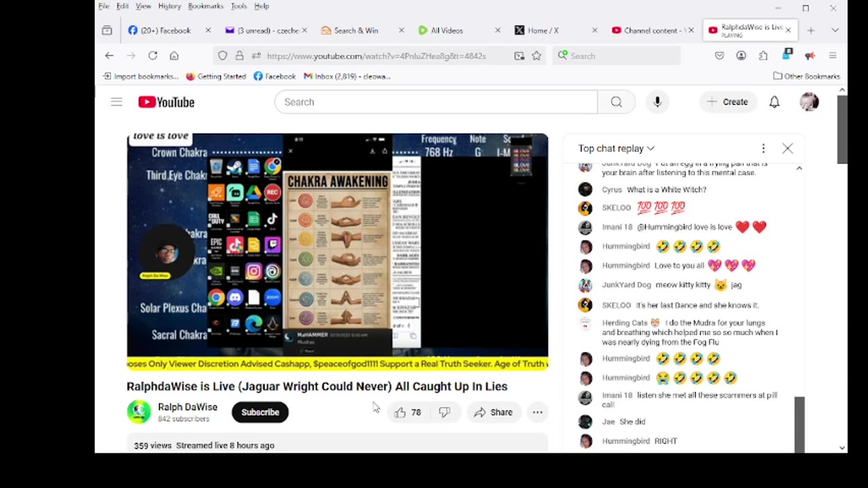This screenshot has width=868, height=488.
Task: Click the YouTube Search field
Action: (435, 102)
